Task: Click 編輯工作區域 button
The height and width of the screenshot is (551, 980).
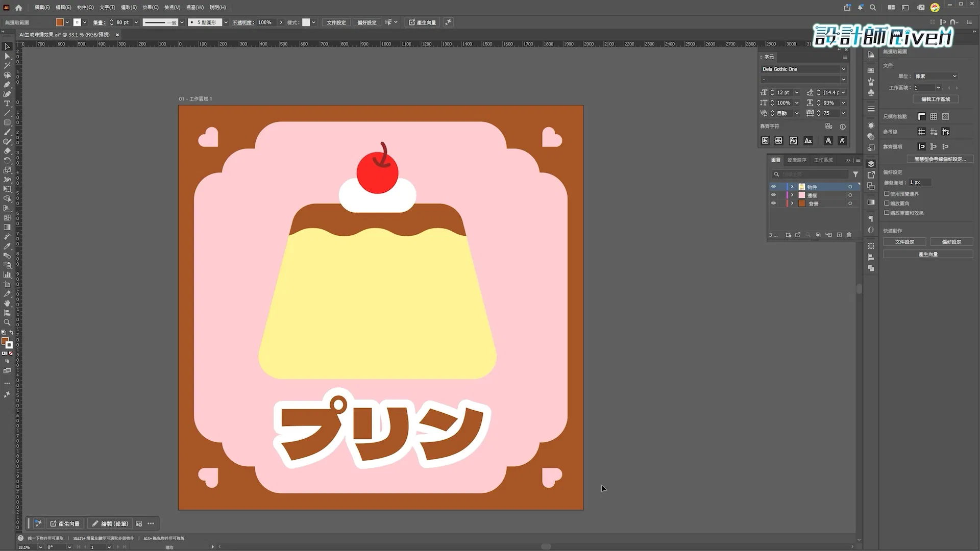Action: tap(936, 99)
